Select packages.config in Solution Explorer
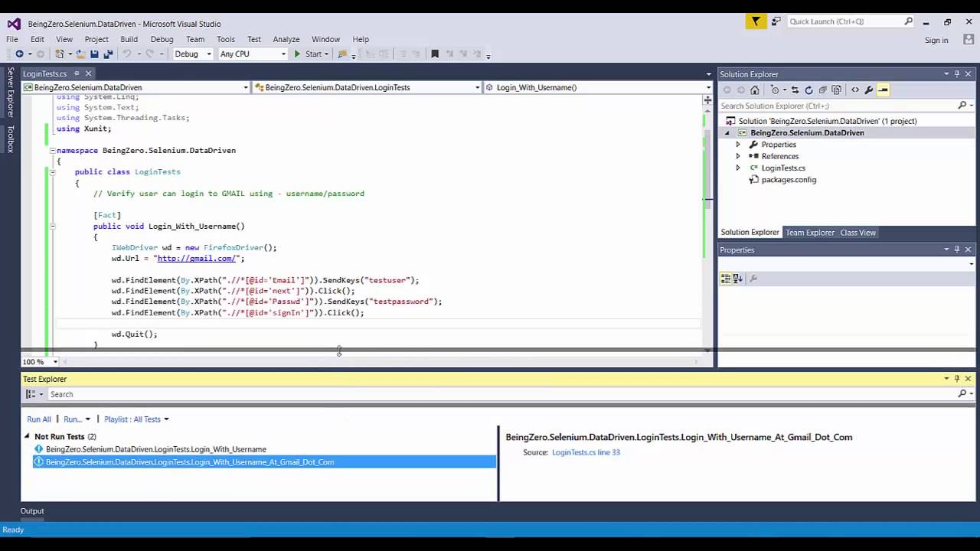980x551 pixels. pyautogui.click(x=789, y=180)
